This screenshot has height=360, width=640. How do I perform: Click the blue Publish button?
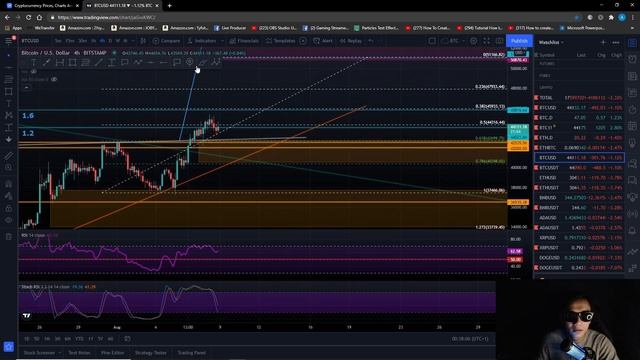[x=519, y=41]
